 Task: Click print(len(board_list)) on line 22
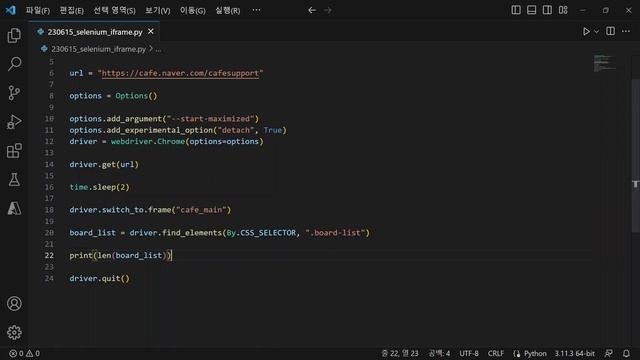120,256
